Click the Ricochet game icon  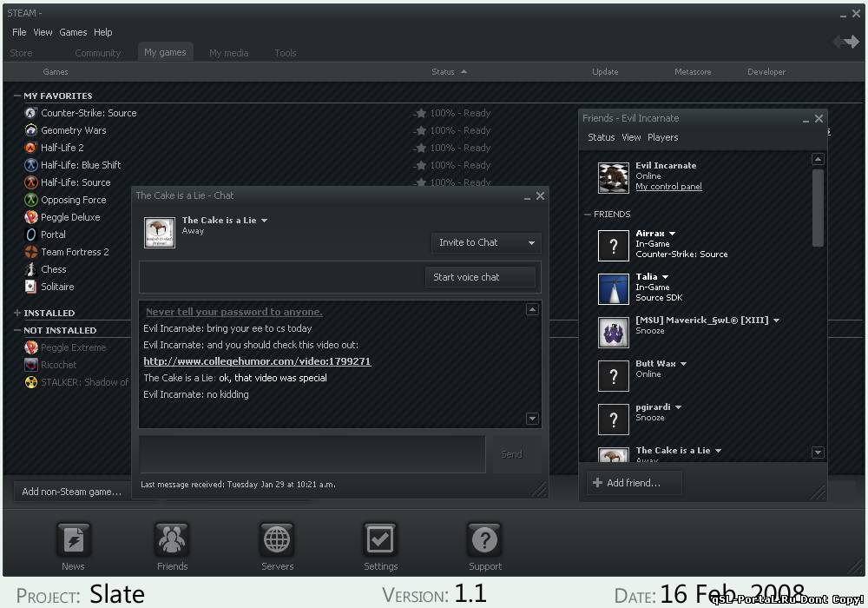(x=31, y=365)
